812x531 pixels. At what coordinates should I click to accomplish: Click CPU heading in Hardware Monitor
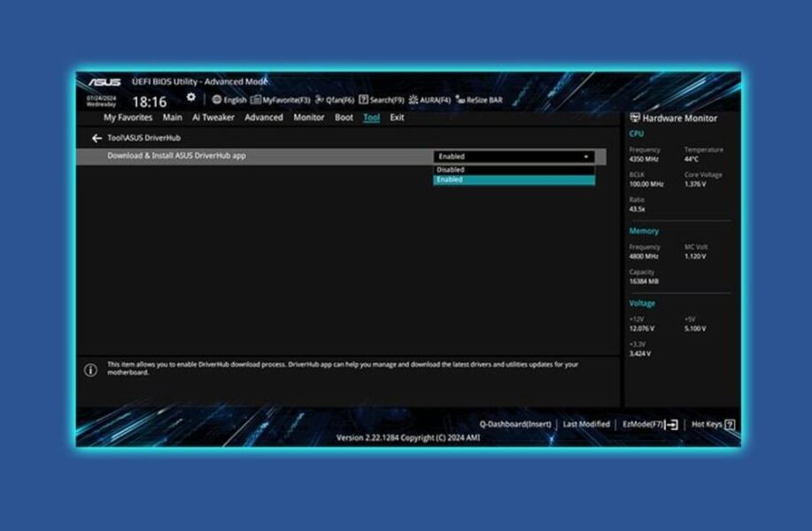click(x=637, y=134)
